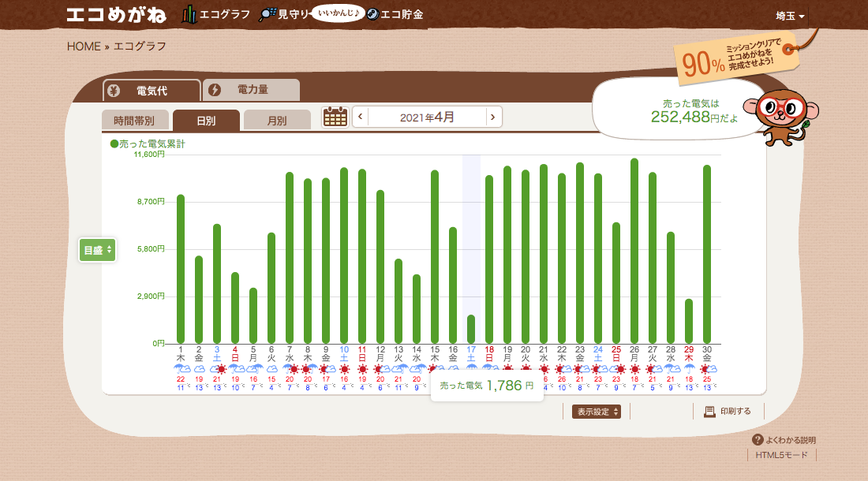Viewport: 868px width, 481px height.
Task: Open よくわかる説明 help link
Action: pyautogui.click(x=784, y=440)
